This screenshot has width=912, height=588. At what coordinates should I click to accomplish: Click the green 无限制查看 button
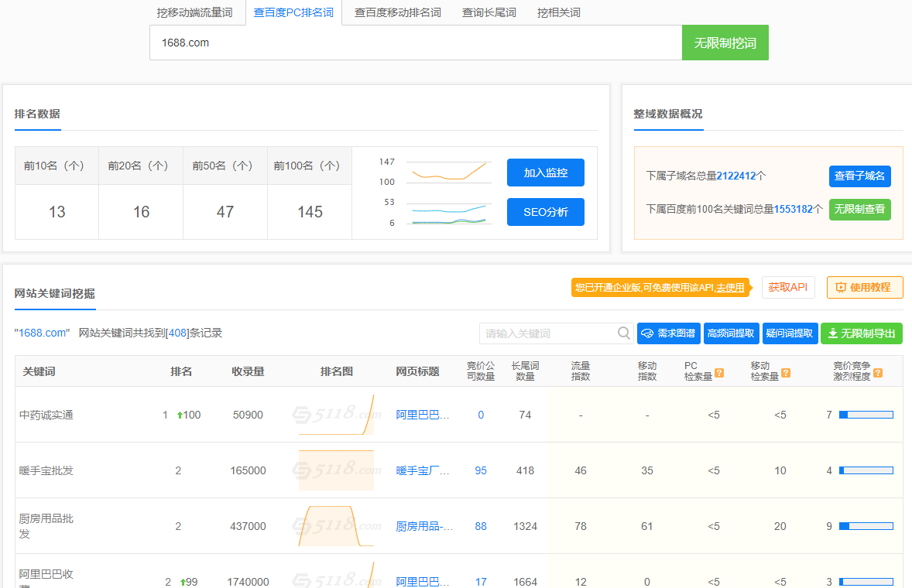[859, 209]
